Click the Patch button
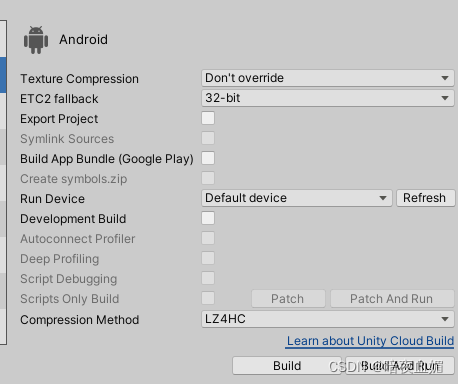The height and width of the screenshot is (384, 458). click(288, 299)
